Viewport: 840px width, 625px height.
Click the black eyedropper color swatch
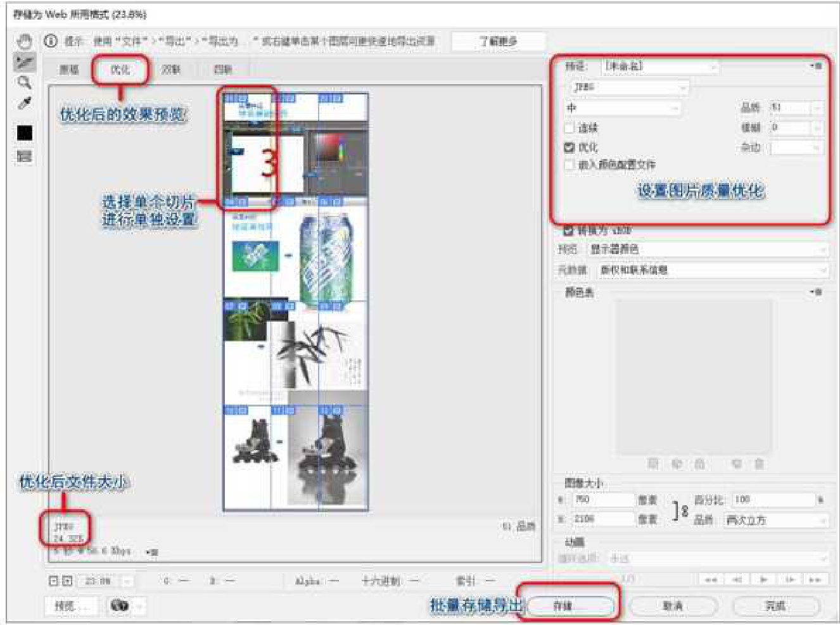point(25,132)
